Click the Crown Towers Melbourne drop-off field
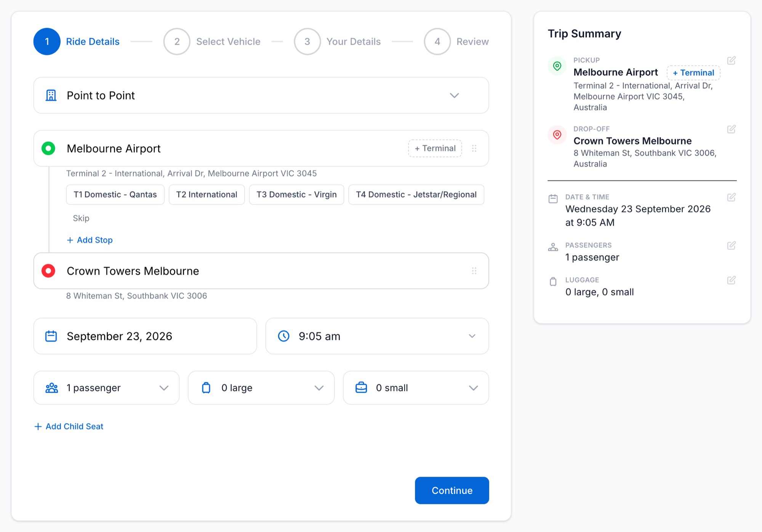Image resolution: width=762 pixels, height=532 pixels. pos(261,271)
